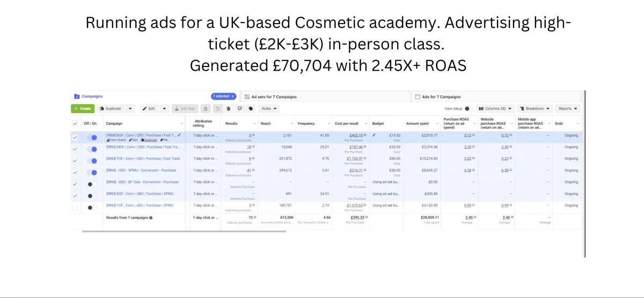644x298 pixels.
Task: Click the budget edit pencil for £13.50
Action: pos(374,135)
